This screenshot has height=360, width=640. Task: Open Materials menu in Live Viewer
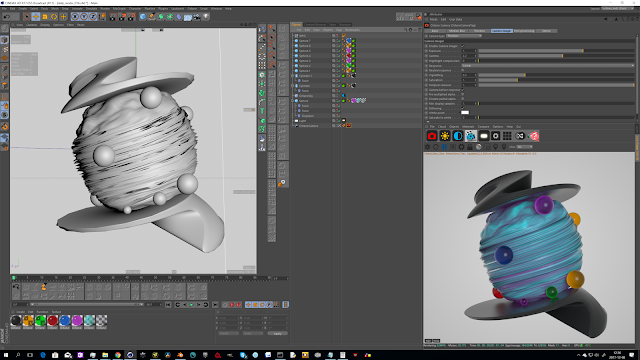pos(468,127)
